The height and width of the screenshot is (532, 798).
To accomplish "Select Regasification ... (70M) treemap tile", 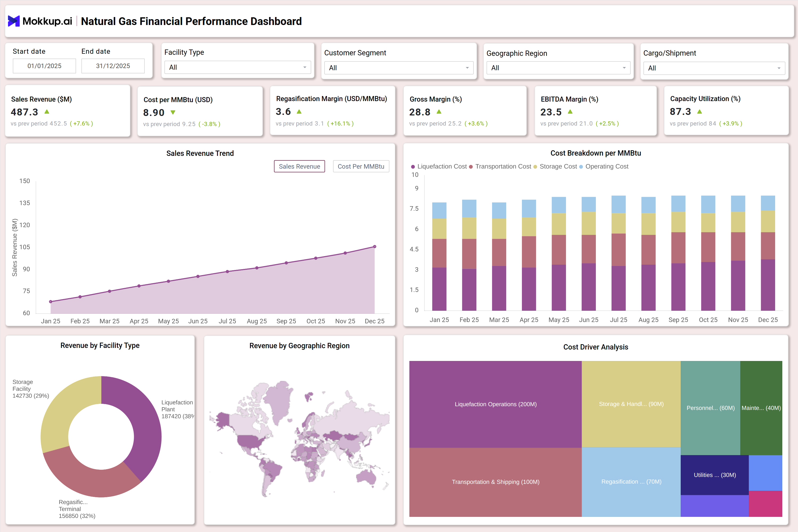I will pyautogui.click(x=631, y=482).
